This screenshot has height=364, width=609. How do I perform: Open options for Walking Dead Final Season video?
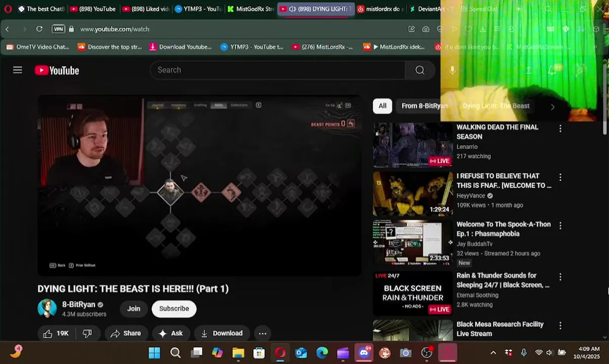coord(560,128)
